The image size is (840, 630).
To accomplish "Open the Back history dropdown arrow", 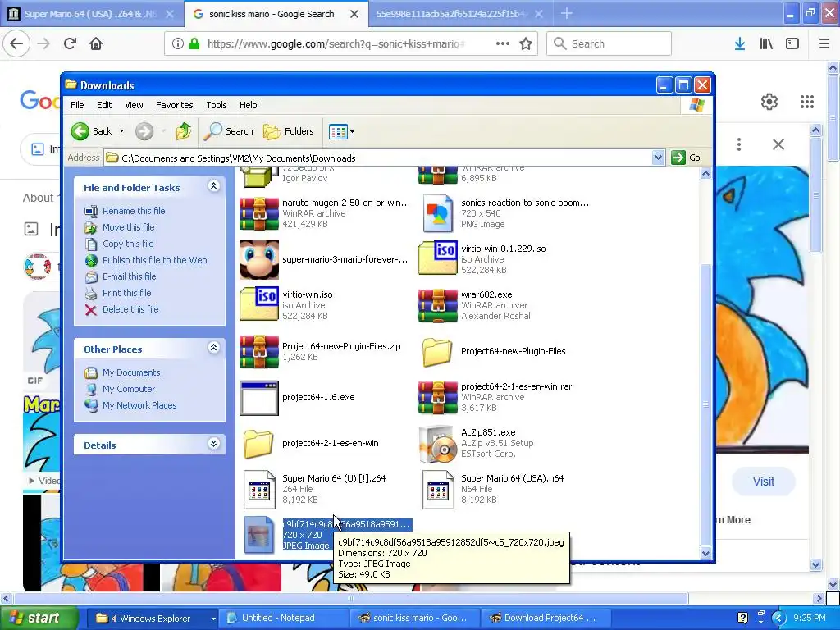I will tap(121, 131).
